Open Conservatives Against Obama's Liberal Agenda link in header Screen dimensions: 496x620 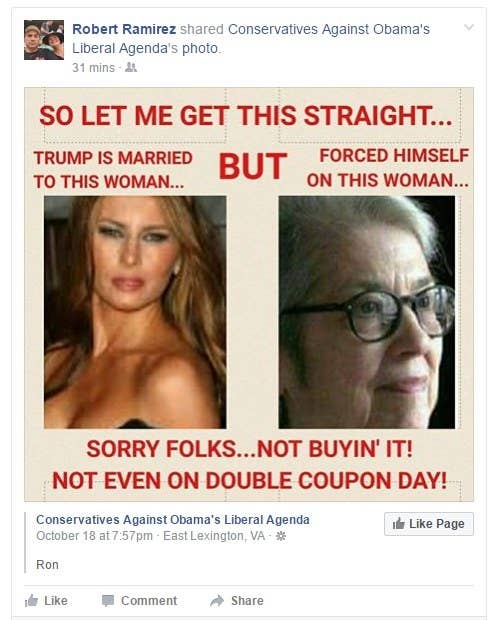250,39
